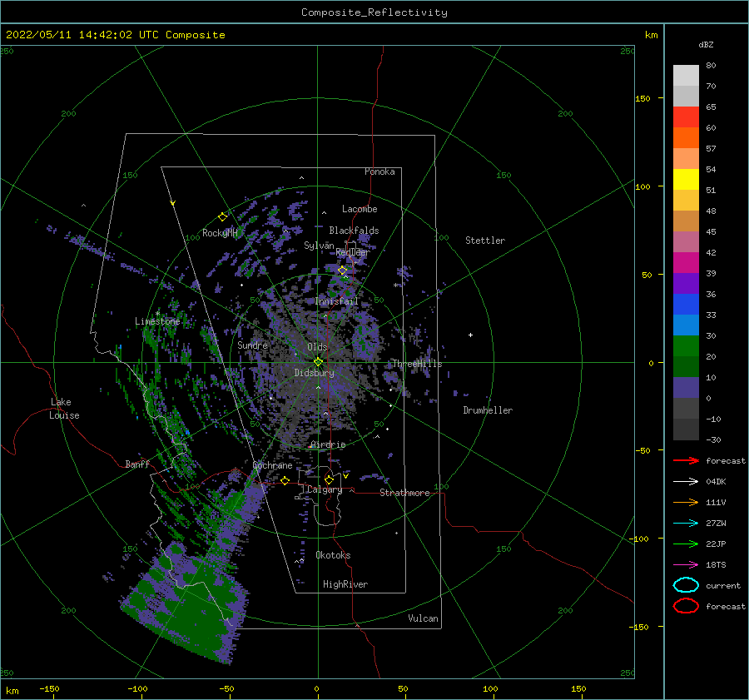Click the cyan current ellipse icon
Viewport: 749px width, 700px height.
686,585
